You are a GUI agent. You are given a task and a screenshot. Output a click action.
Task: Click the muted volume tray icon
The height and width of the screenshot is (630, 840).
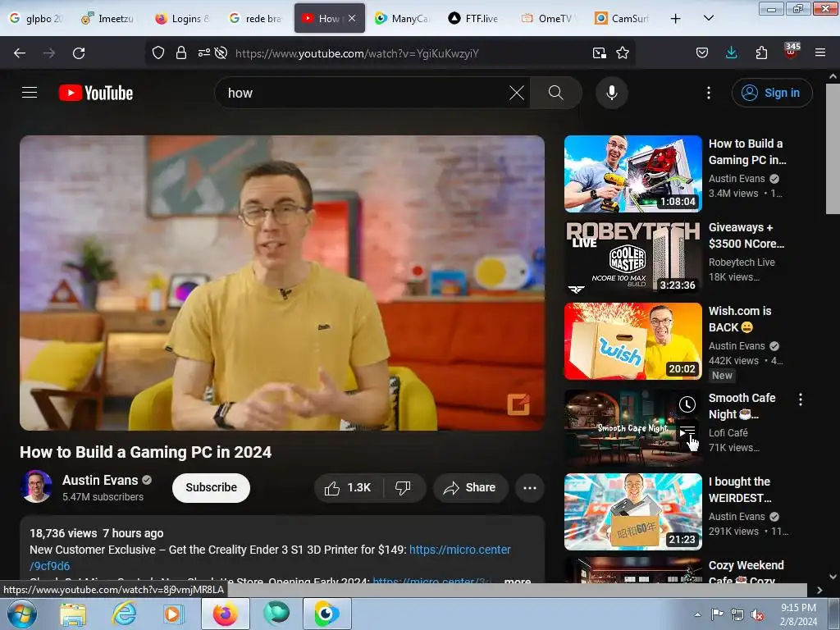757,615
